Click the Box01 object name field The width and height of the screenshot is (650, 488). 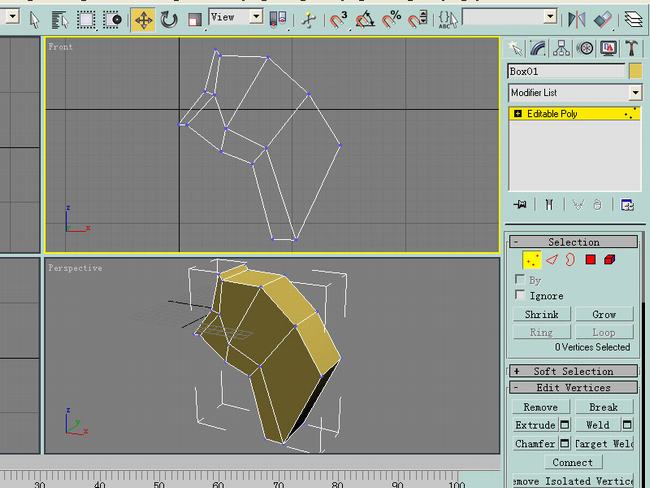pos(566,71)
